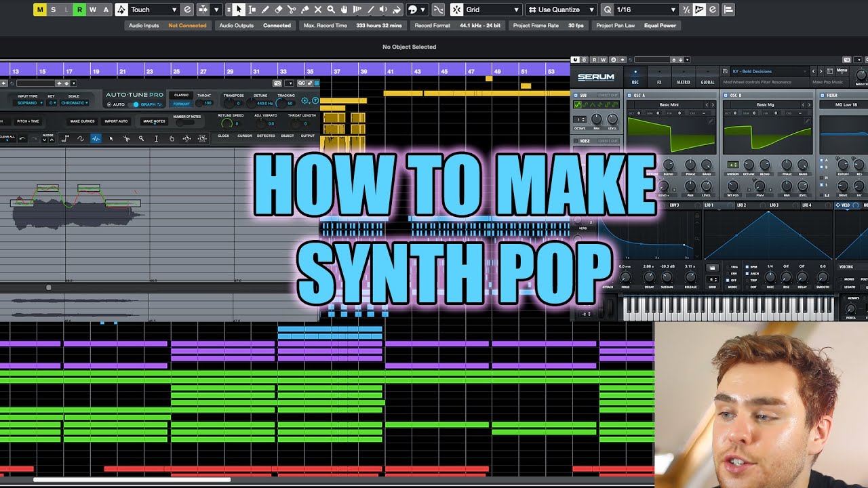Toggle the Write (W) automation button
The width and height of the screenshot is (868, 488).
tap(93, 9)
